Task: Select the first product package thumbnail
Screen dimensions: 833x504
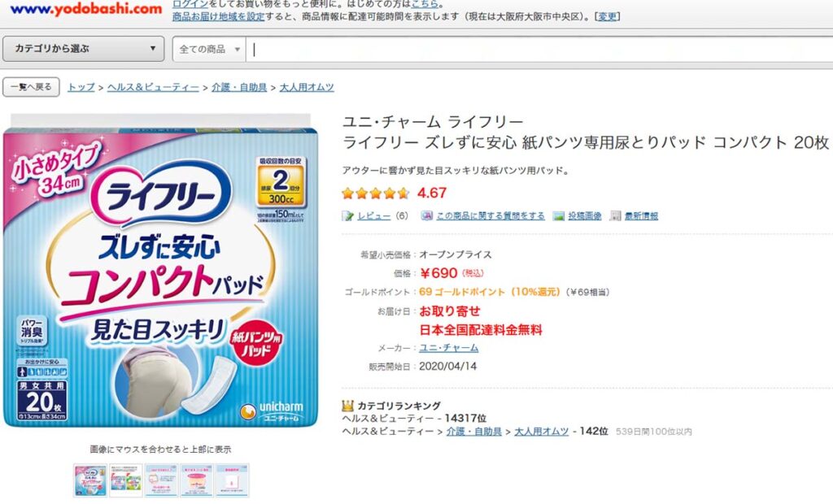Action: [x=89, y=480]
